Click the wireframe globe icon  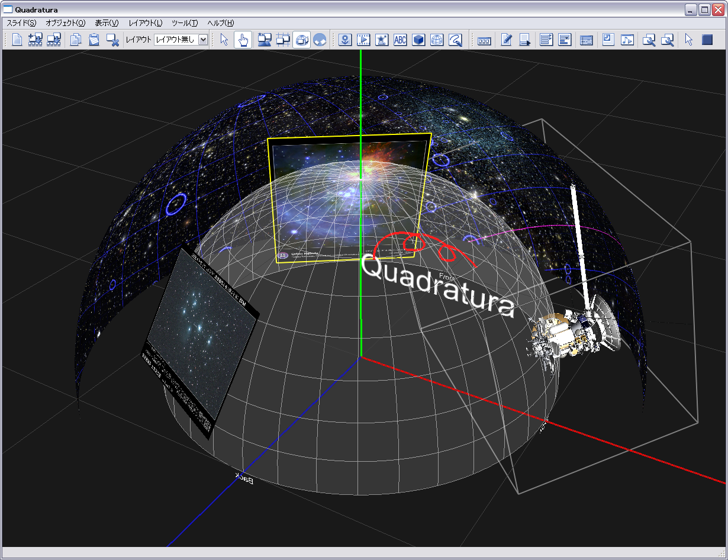coord(437,40)
